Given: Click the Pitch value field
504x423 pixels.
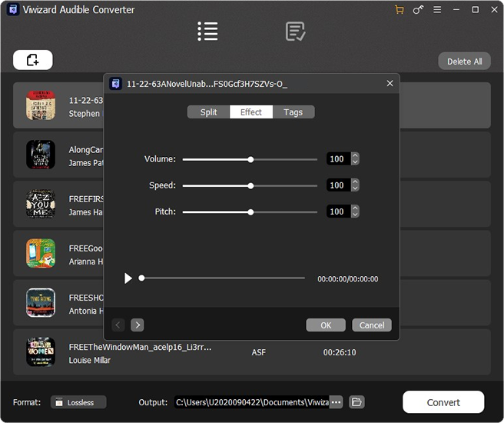Looking at the screenshot, I should coord(339,211).
